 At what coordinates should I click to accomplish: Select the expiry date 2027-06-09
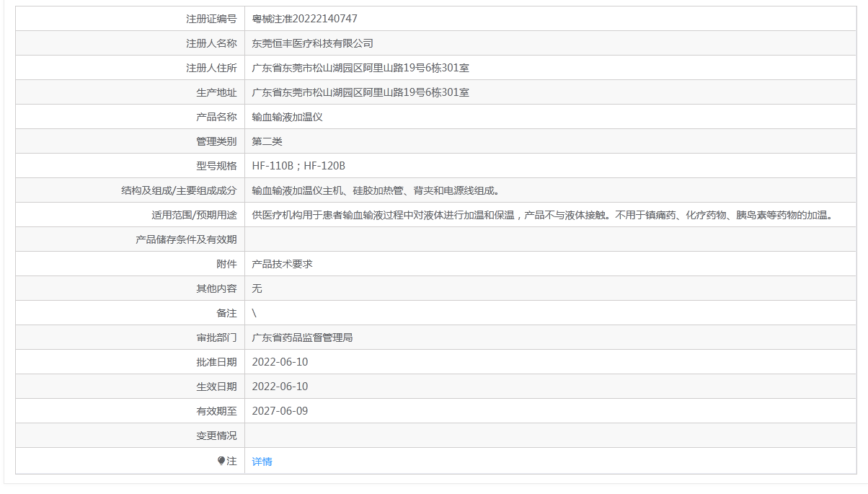tap(280, 411)
